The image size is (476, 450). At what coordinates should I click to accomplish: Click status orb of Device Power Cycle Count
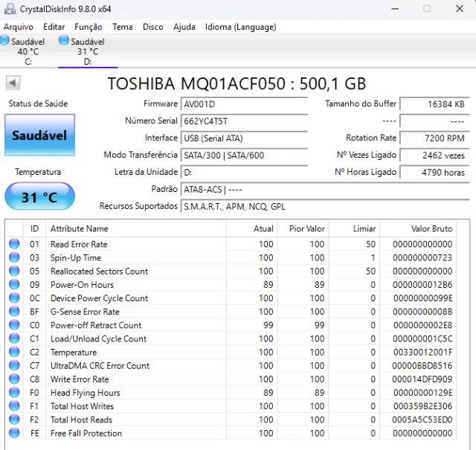click(14, 298)
